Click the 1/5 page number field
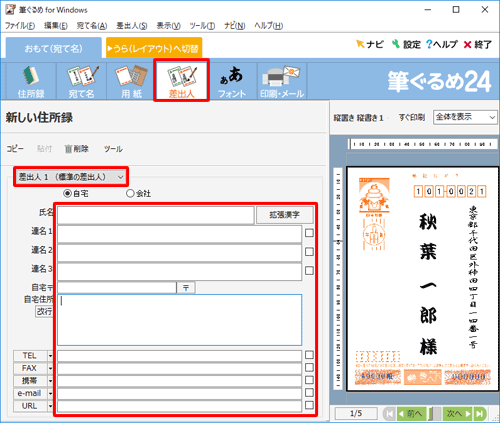 pos(356,414)
